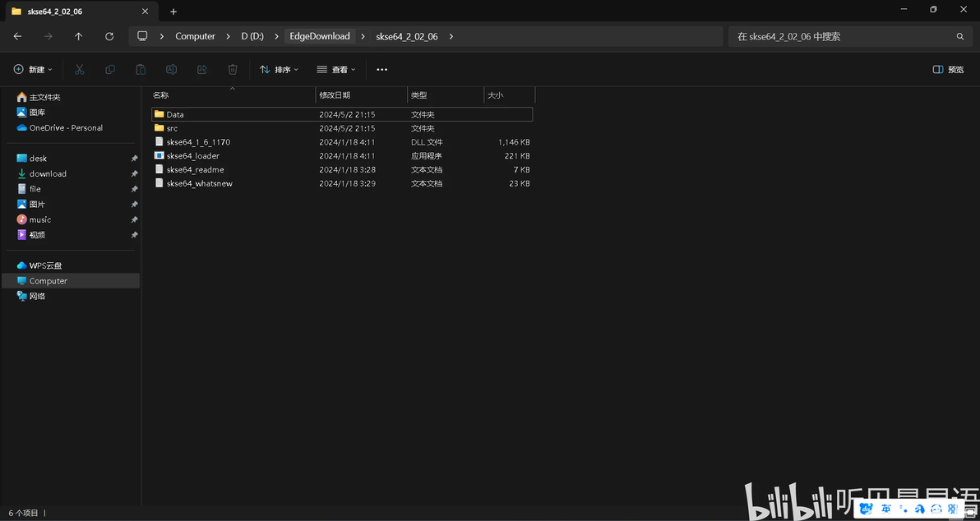Click the Copy icon in toolbar
The image size is (980, 521).
click(110, 69)
